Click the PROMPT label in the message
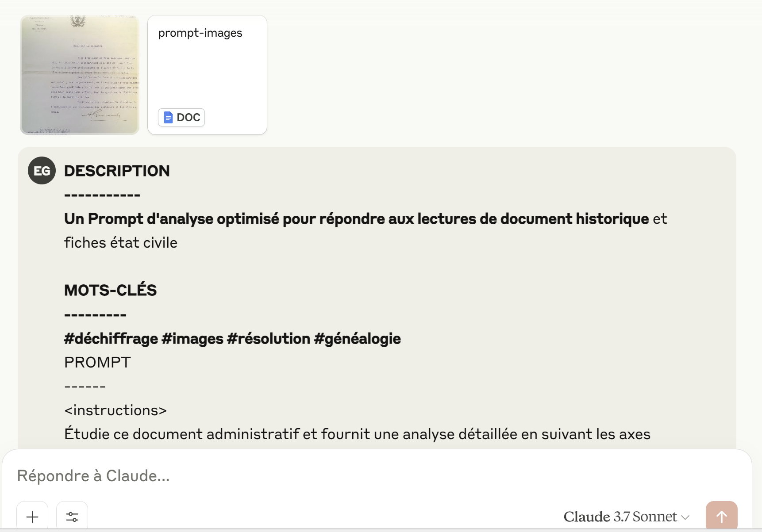This screenshot has height=532, width=762. point(97,362)
